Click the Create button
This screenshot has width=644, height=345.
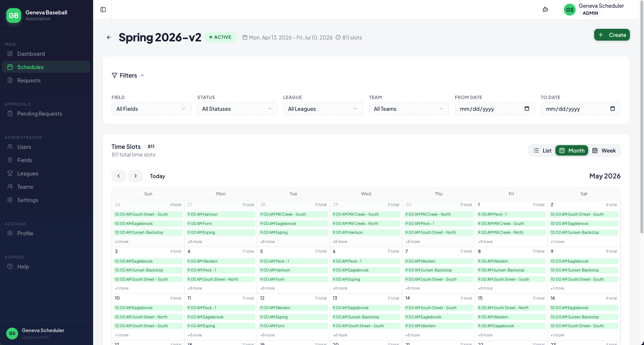tap(612, 35)
